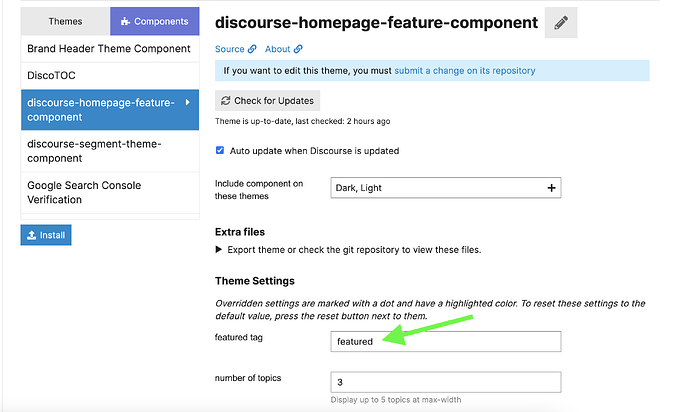Click the right arrow on selected component
The image size is (690, 412).
(187, 102)
